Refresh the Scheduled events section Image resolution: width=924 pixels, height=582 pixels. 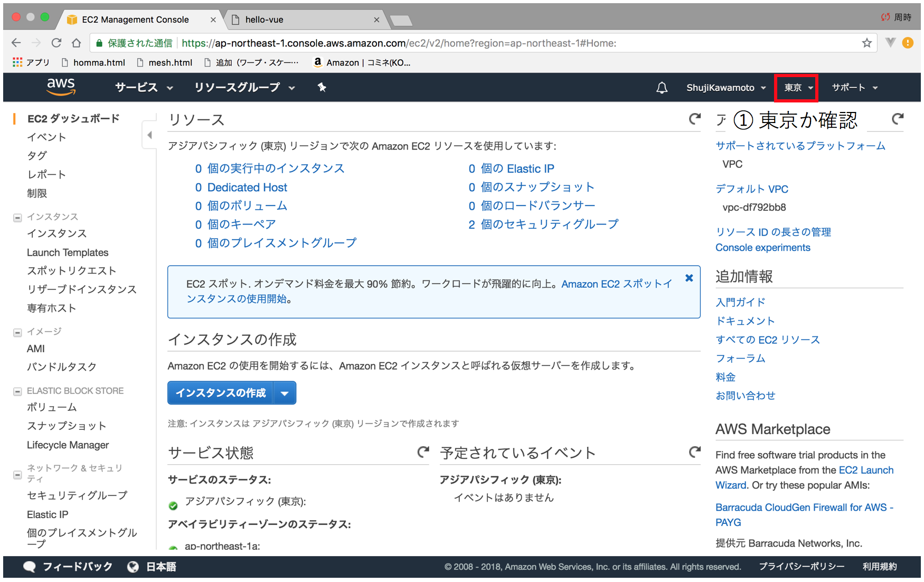(694, 452)
